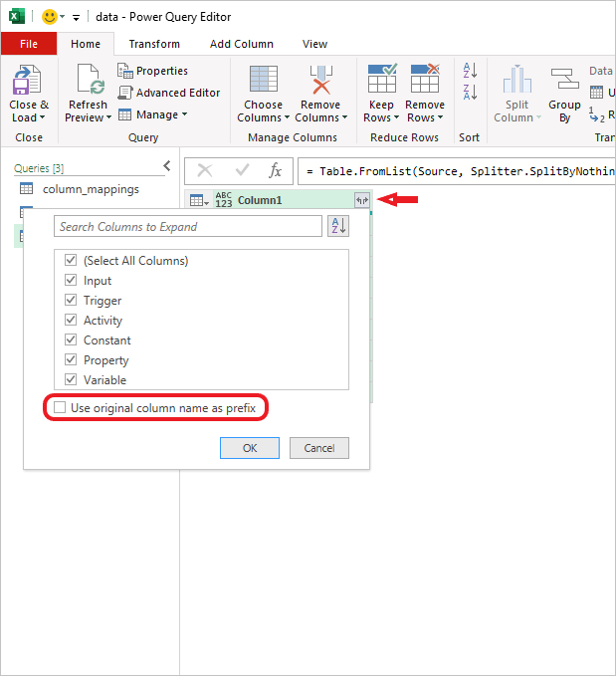Expand the Remove Columns dropdown arrow
Image resolution: width=616 pixels, height=676 pixels.
pyautogui.click(x=344, y=117)
